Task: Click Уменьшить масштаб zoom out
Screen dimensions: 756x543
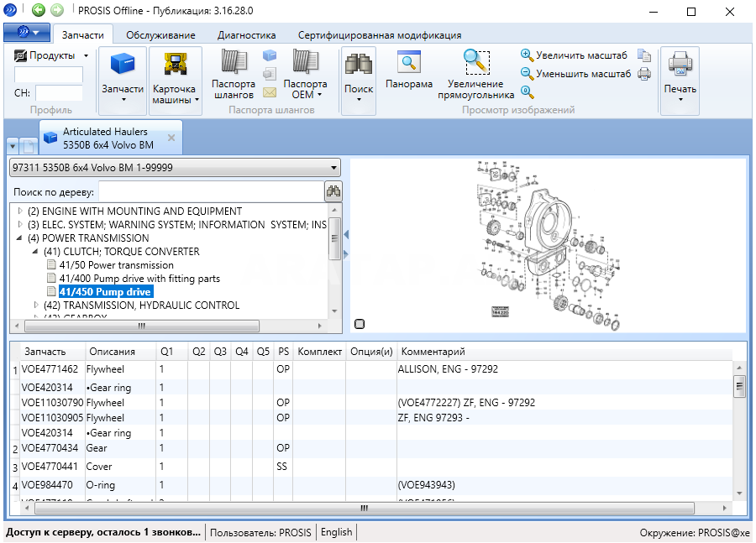Action: pyautogui.click(x=575, y=74)
